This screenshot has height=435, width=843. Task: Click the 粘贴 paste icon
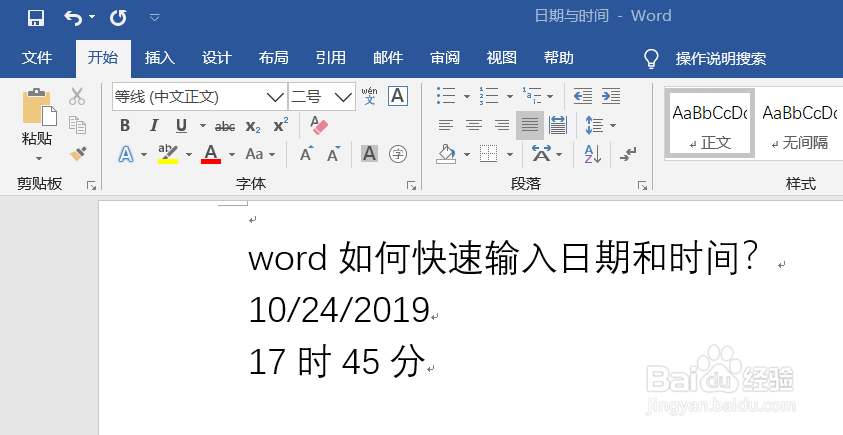39,107
